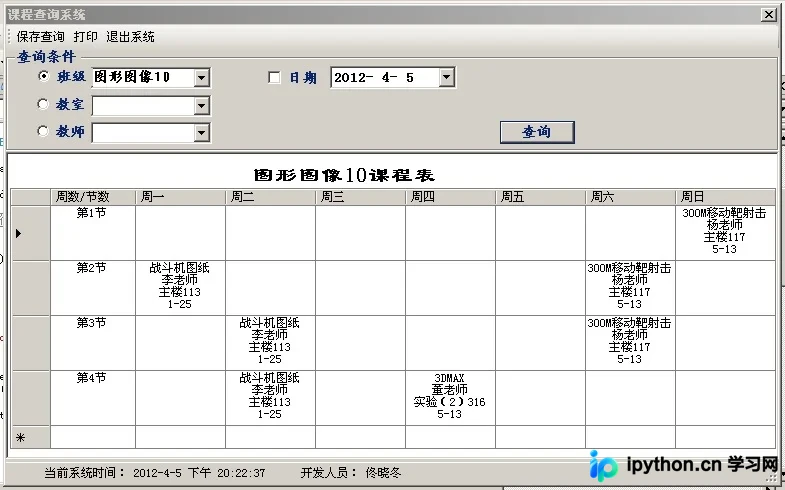785x490 pixels.
Task: Open the 打印 menu item
Action: (x=86, y=37)
